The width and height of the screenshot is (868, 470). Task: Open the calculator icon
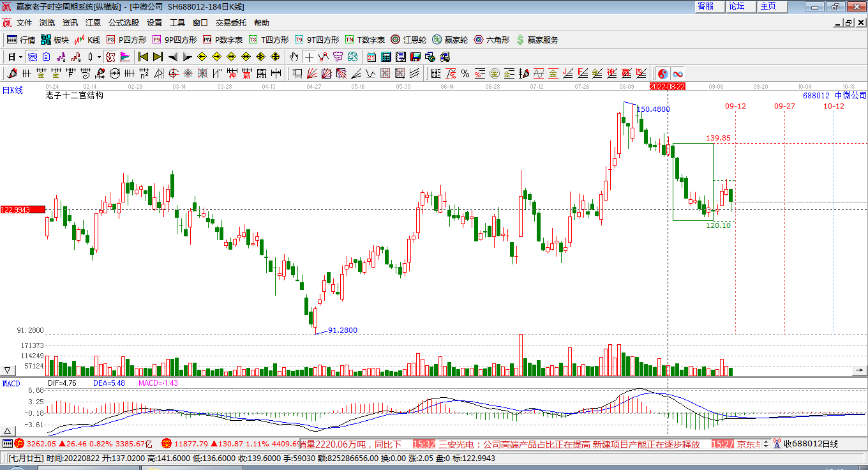386,56
